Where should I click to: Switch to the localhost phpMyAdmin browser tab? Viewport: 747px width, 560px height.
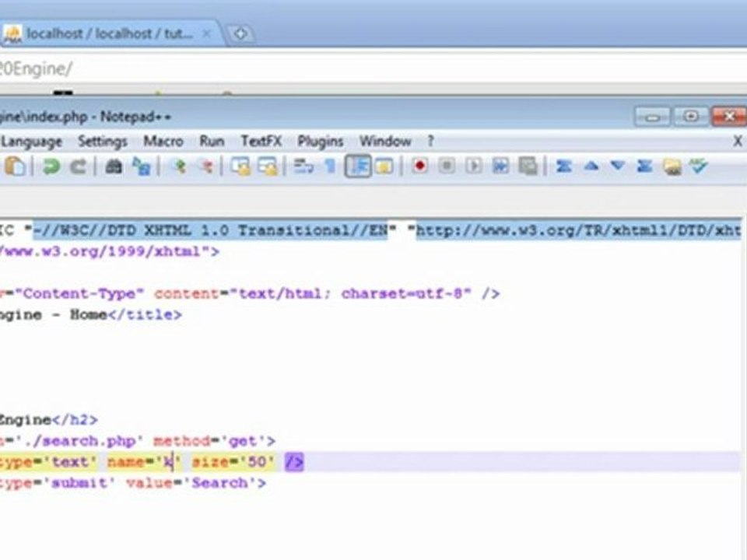click(110, 33)
